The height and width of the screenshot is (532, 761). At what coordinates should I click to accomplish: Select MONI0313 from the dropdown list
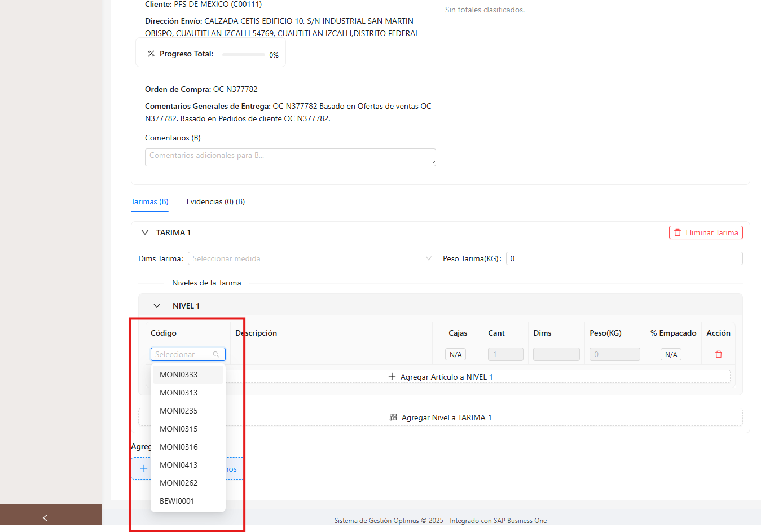pyautogui.click(x=188, y=393)
